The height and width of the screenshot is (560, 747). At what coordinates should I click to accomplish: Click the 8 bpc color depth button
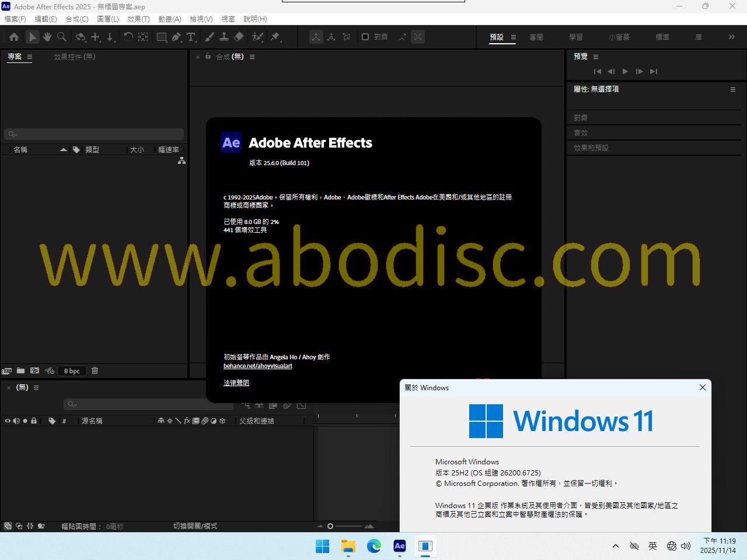click(72, 371)
